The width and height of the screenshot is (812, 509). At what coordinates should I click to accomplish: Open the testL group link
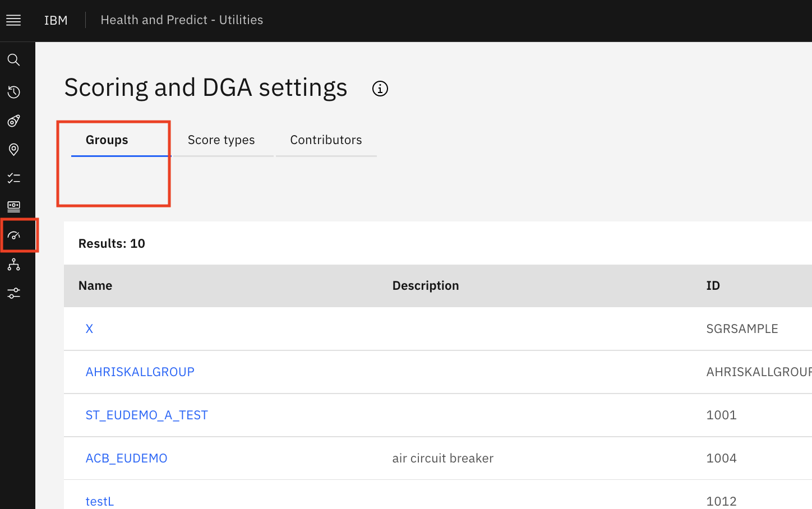(100, 502)
